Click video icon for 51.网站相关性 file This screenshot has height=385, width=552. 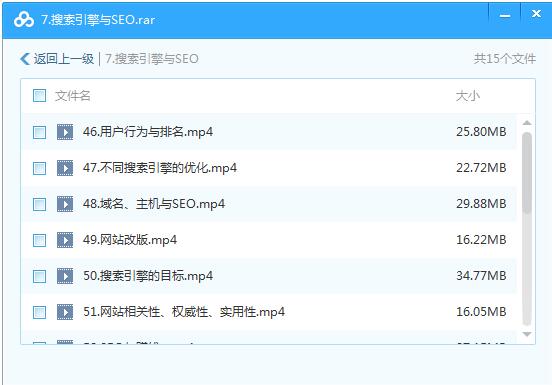65,312
